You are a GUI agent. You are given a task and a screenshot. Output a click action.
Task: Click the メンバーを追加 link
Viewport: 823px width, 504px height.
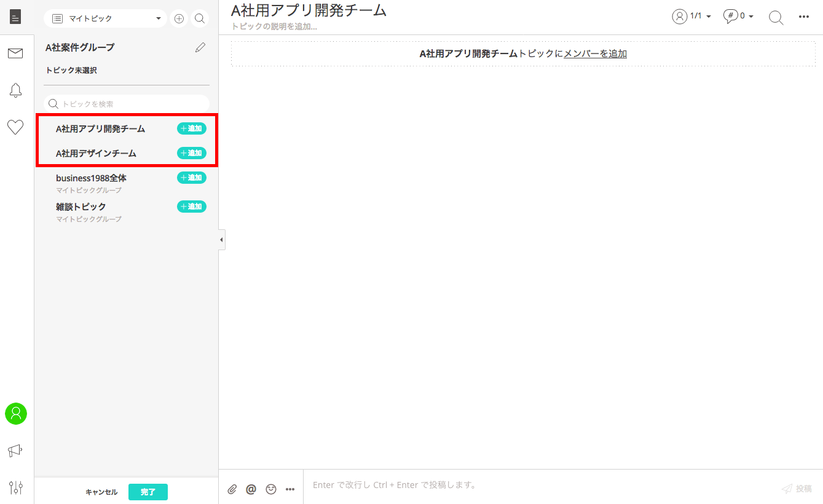595,53
